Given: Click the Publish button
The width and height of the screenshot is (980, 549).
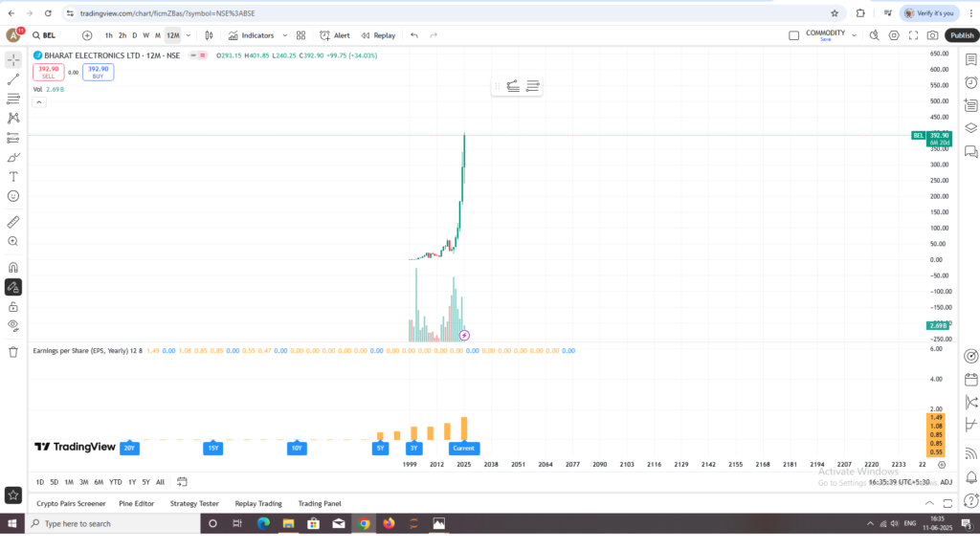Looking at the screenshot, I should pyautogui.click(x=961, y=35).
